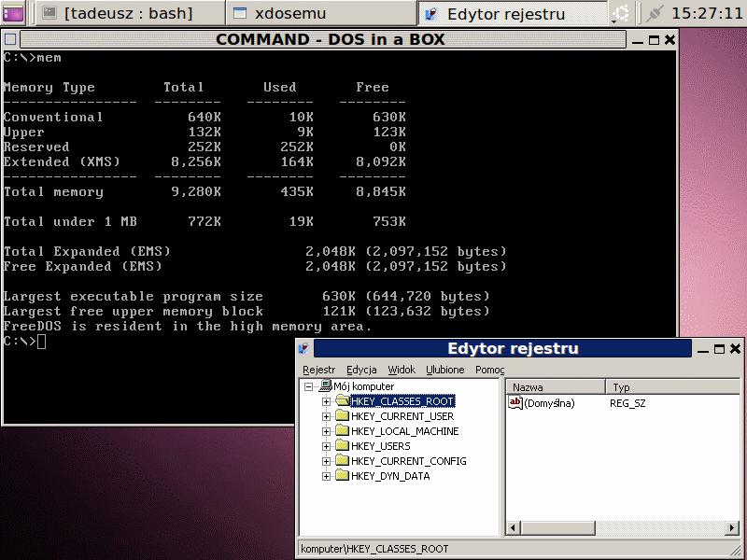Click the (Domyślna) string value icon
This screenshot has width=747, height=560.
click(515, 402)
